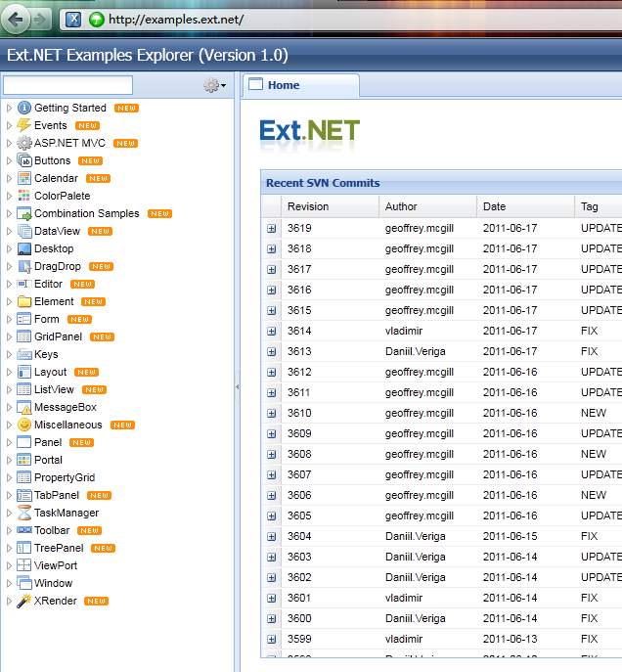This screenshot has height=672, width=622.
Task: Open the gear options dropdown
Action: [214, 85]
